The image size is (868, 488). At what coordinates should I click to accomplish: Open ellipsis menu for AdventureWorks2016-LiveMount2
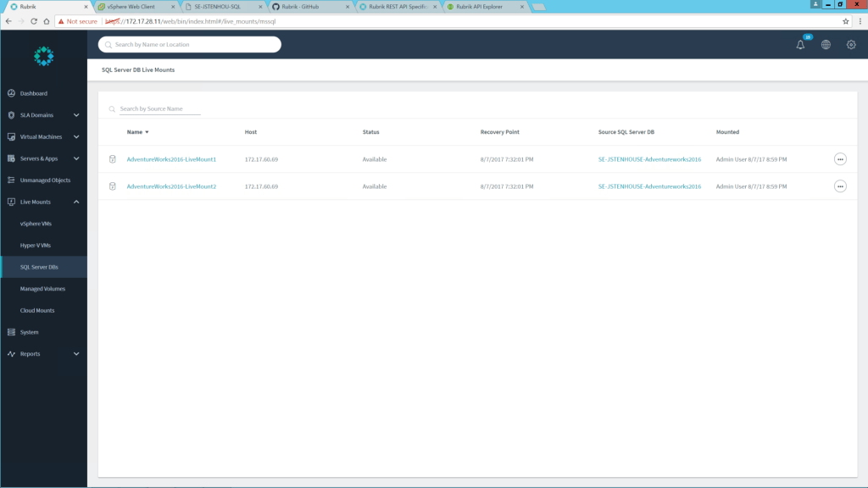tap(840, 186)
